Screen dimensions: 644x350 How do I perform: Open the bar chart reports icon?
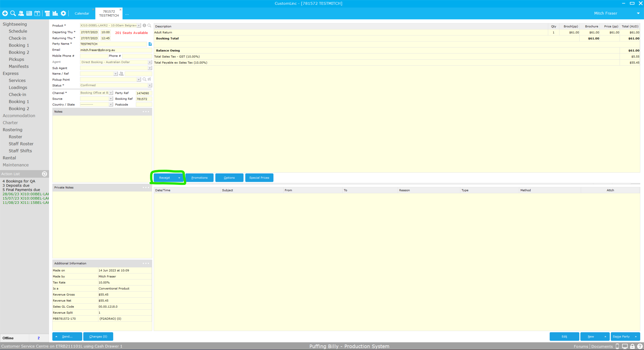[55, 13]
